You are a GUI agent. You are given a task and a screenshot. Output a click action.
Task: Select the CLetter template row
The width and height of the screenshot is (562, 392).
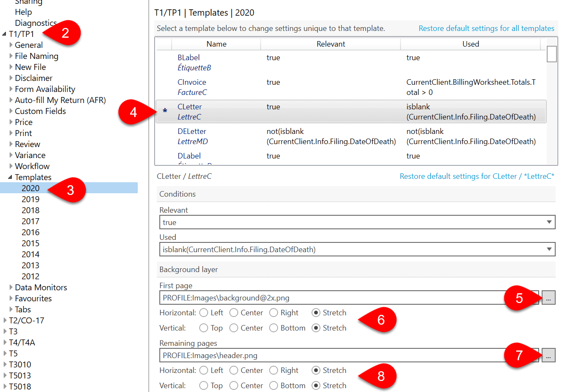tap(351, 111)
